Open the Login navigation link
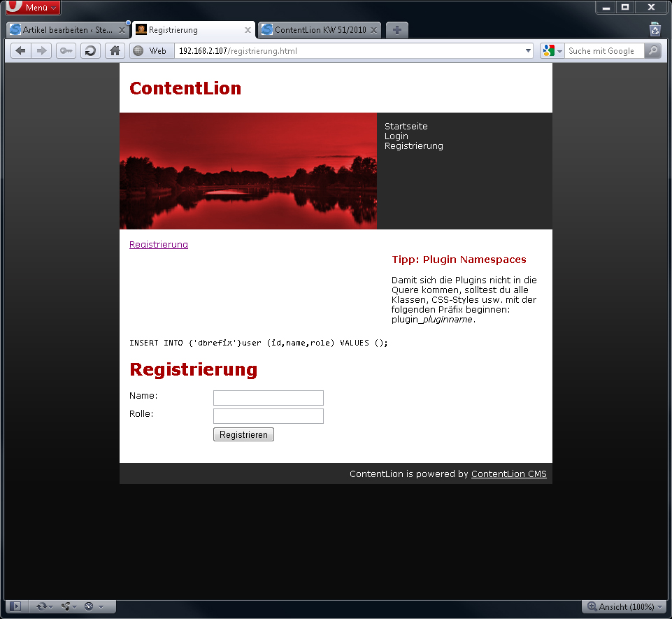672x619 pixels. tap(396, 136)
